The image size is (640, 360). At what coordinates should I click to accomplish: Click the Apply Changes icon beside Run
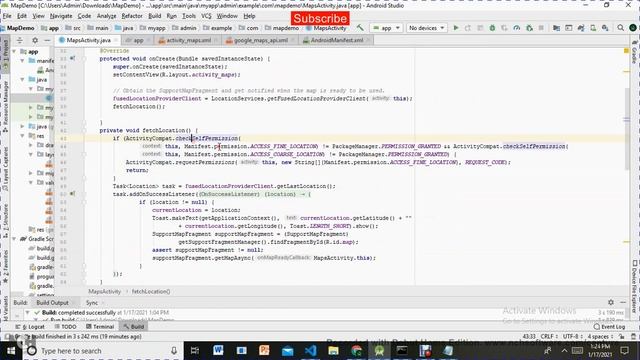468,28
